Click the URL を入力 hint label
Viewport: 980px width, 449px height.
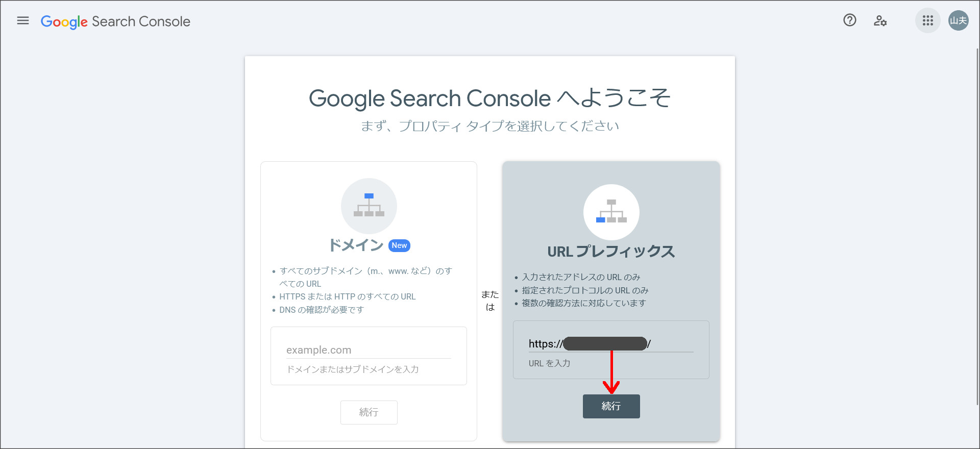coord(550,363)
